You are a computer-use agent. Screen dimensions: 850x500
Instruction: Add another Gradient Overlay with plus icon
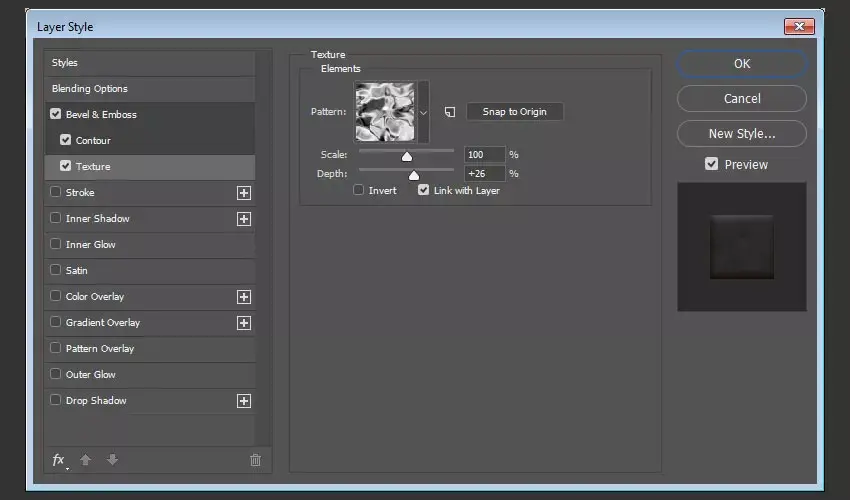(244, 323)
